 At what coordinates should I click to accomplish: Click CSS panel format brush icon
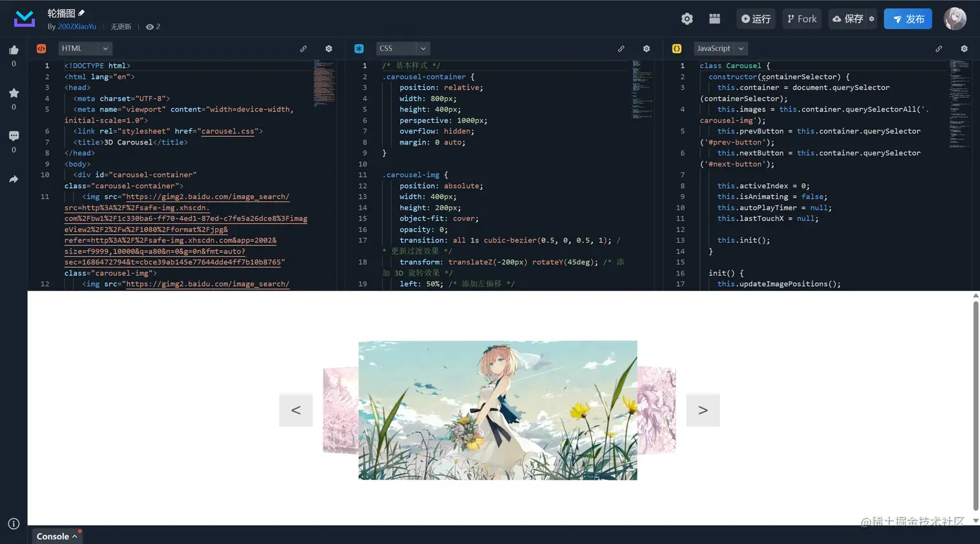[x=621, y=49]
